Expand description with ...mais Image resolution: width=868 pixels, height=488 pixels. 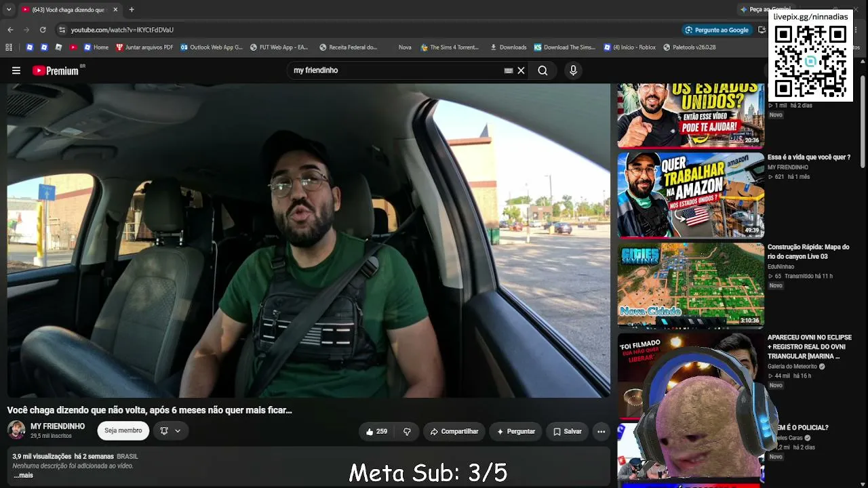point(23,475)
